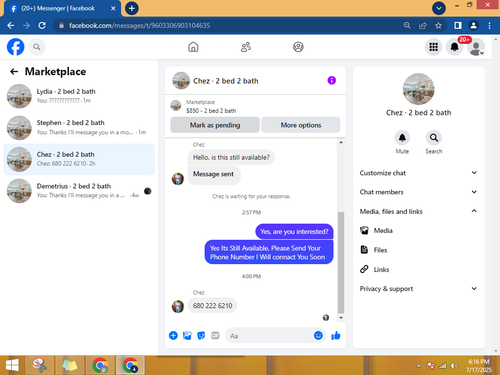Click the Facebook search magnifier icon
This screenshot has height=375, width=500.
pos(37,47)
